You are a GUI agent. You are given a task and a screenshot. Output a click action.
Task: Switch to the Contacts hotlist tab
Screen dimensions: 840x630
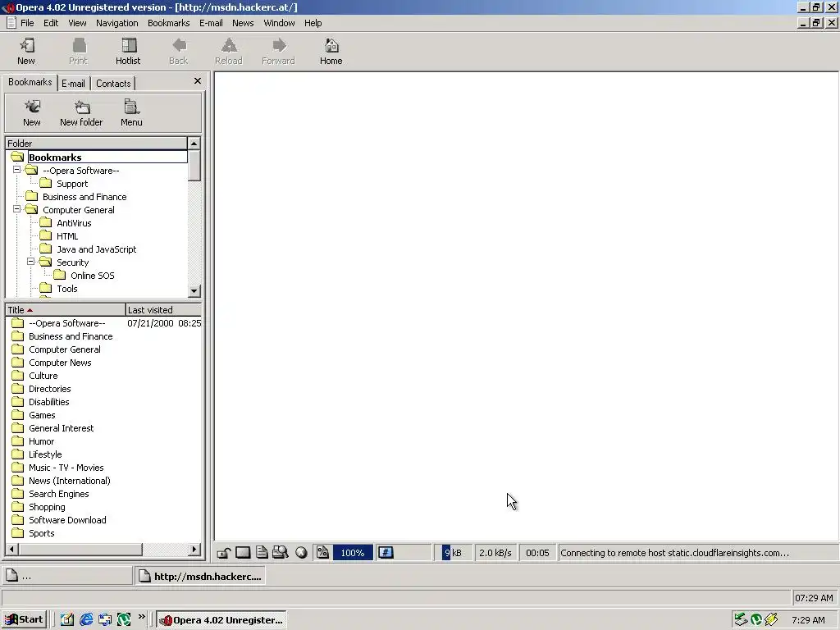pyautogui.click(x=113, y=84)
